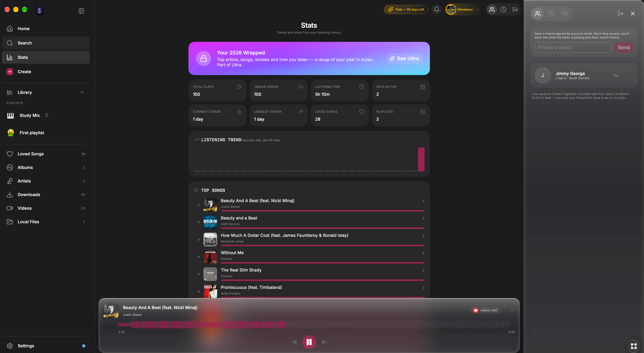644x353 pixels.
Task: Skip to the previous track
Action: tap(294, 342)
